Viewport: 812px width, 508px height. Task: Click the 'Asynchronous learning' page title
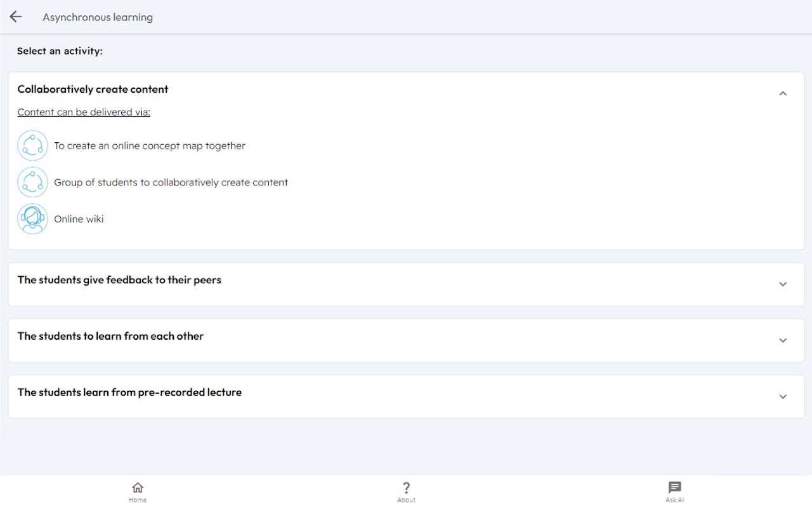click(98, 17)
